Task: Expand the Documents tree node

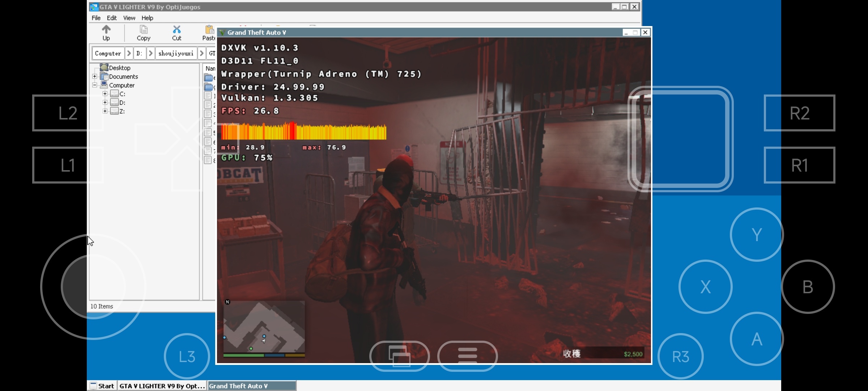Action: 95,76
